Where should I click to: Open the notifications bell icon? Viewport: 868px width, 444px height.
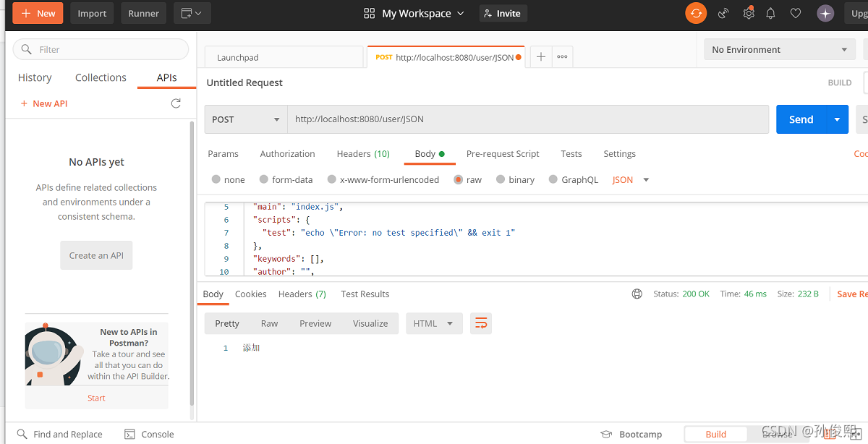tap(770, 13)
